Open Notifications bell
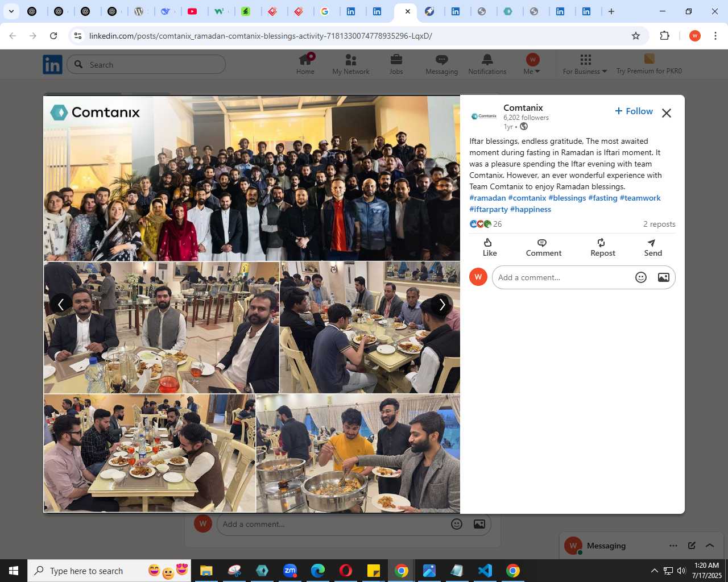 tap(487, 64)
